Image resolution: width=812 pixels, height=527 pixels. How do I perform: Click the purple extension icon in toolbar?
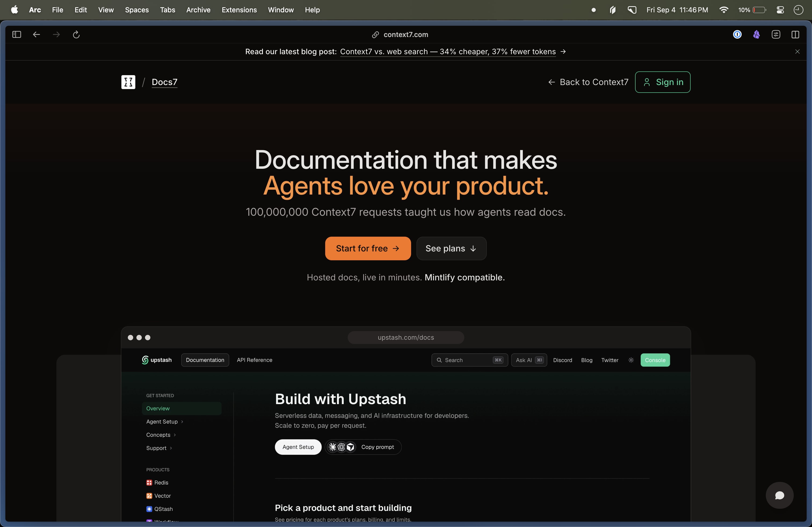coord(757,34)
